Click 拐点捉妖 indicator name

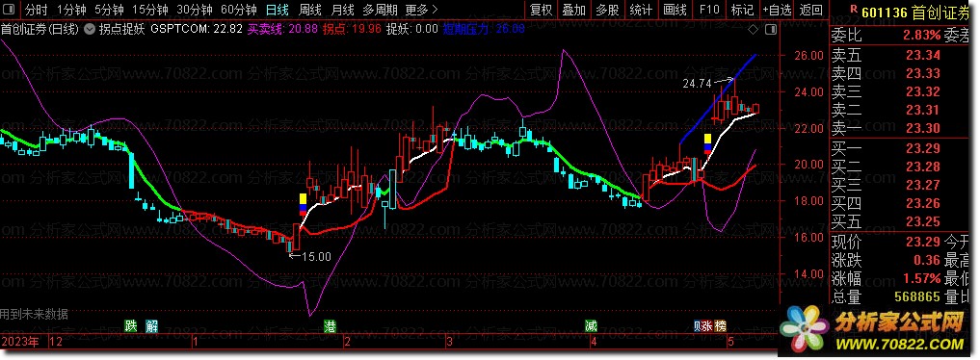click(x=122, y=29)
